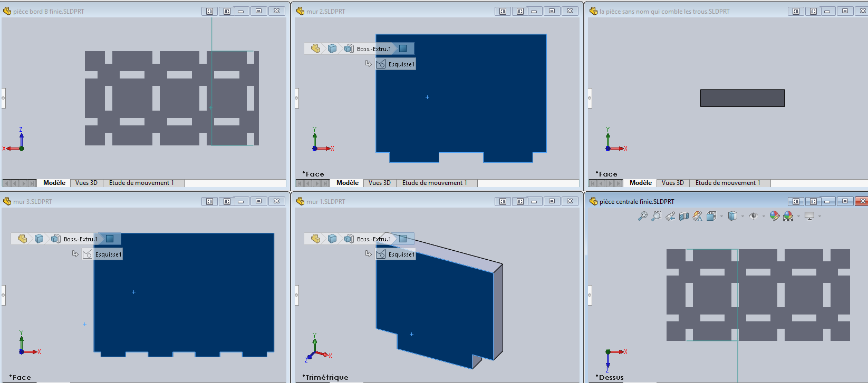
Task: Open the View Settings dropdown arrow
Action: pyautogui.click(x=819, y=217)
